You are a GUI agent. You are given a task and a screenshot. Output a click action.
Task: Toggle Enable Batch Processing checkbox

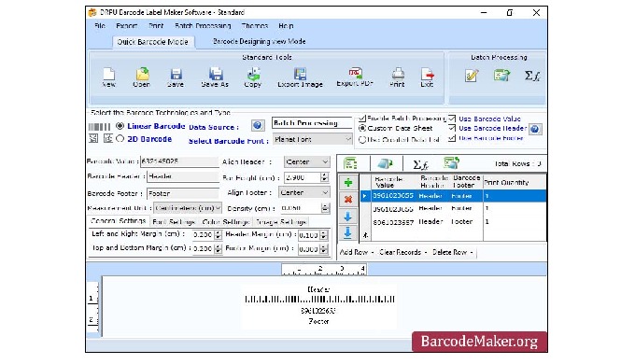[362, 119]
